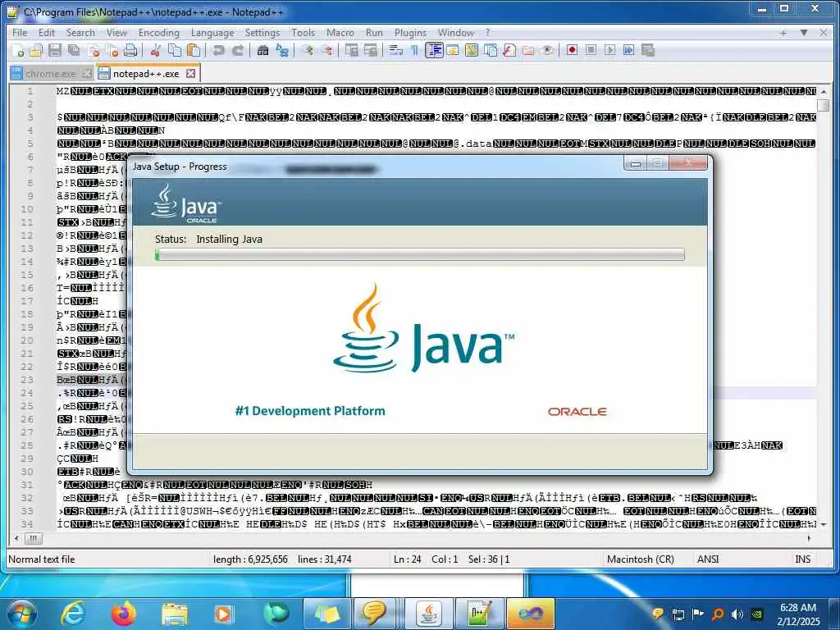Select the notepad++.exe tab

coord(146,73)
